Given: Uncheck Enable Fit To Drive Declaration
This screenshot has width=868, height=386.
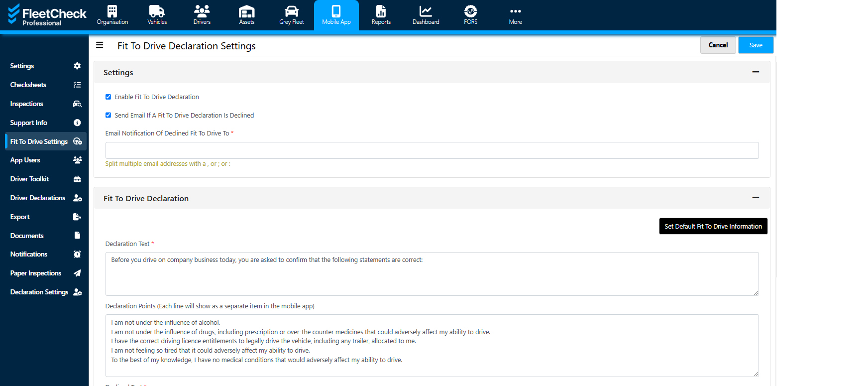Looking at the screenshot, I should pos(108,97).
